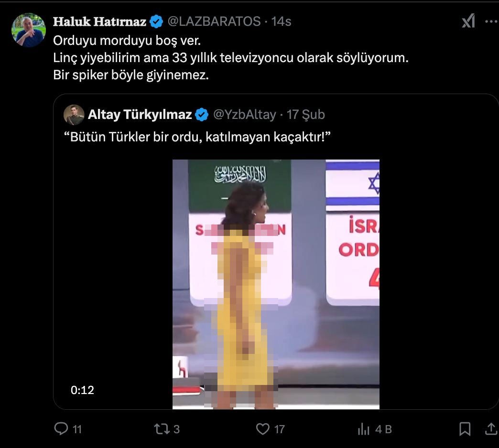Play the quoted video preview
Screen dimensions: 499x448
click(276, 284)
